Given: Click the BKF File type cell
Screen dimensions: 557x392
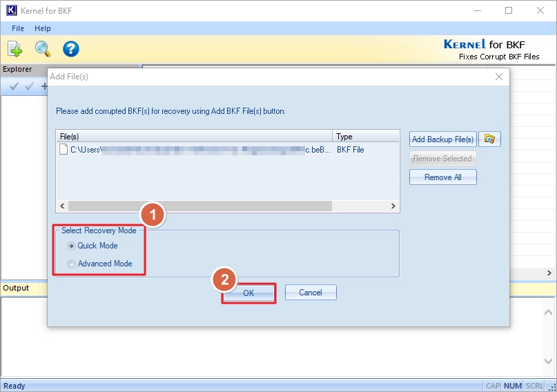Looking at the screenshot, I should click(350, 150).
